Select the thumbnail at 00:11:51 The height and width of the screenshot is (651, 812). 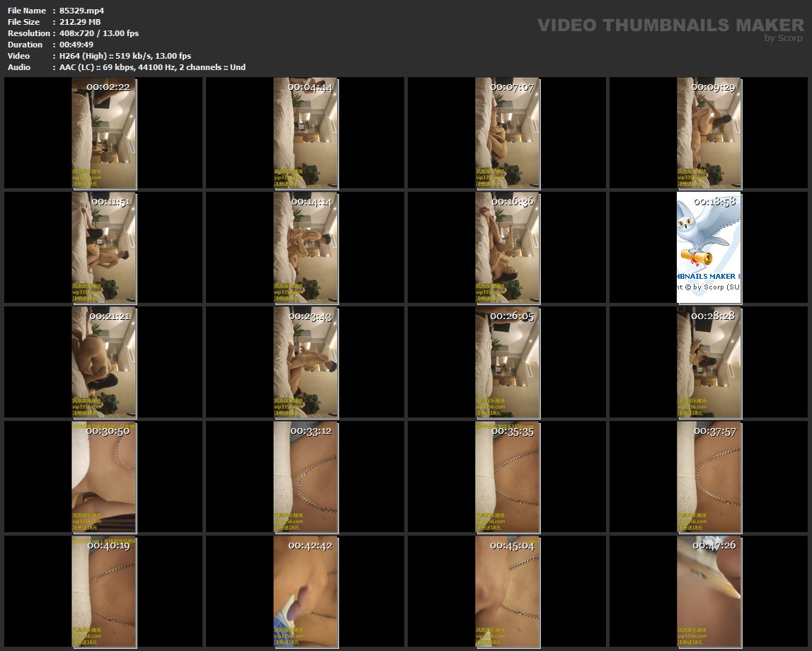(104, 248)
